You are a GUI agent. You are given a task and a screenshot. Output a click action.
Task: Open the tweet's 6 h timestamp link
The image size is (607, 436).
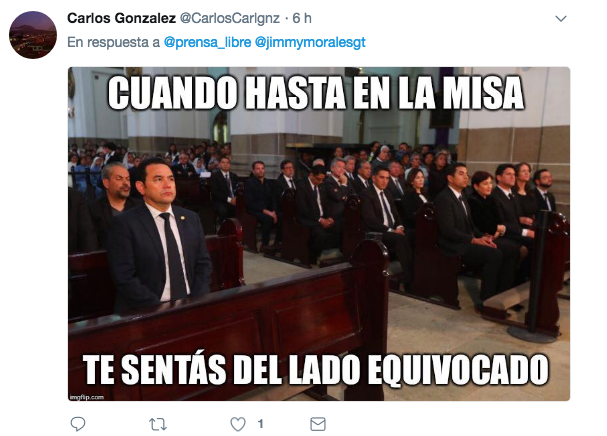click(x=302, y=18)
